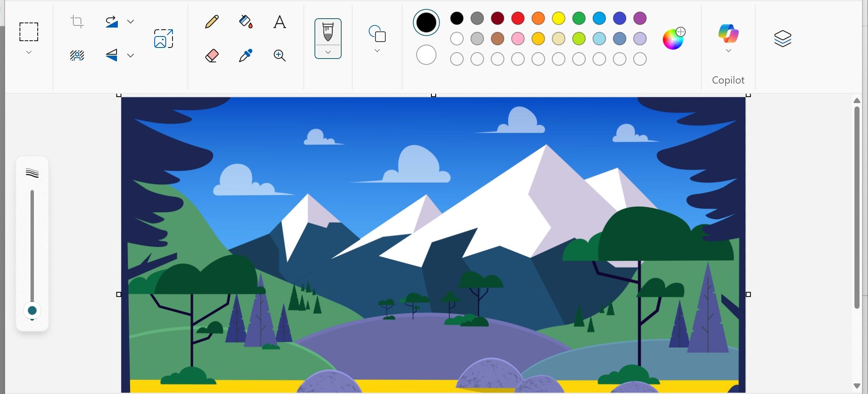Image resolution: width=868 pixels, height=394 pixels.
Task: Click the Copilot icon
Action: pos(729,34)
